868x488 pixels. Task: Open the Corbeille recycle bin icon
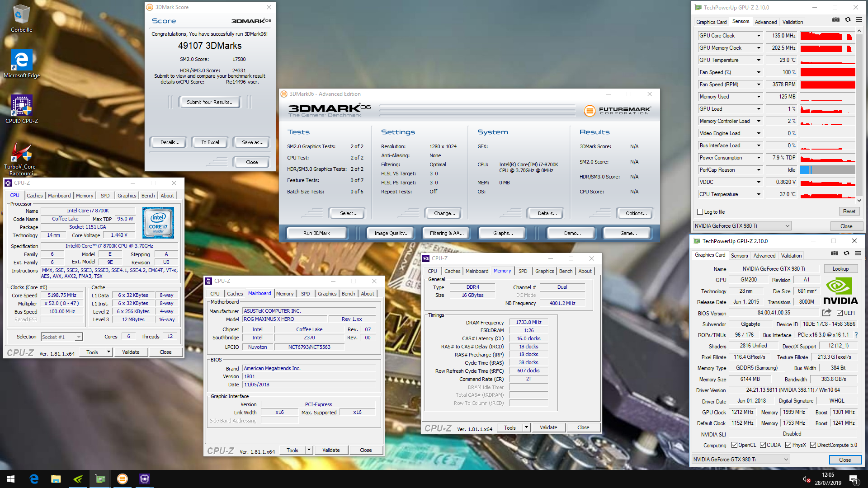[x=21, y=19]
